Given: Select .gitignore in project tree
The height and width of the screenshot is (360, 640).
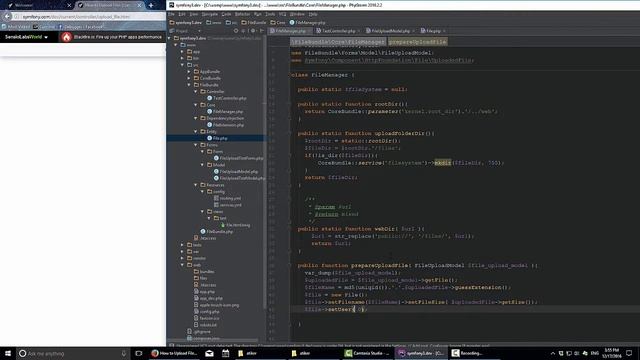Looking at the screenshot, I should 199,331.
